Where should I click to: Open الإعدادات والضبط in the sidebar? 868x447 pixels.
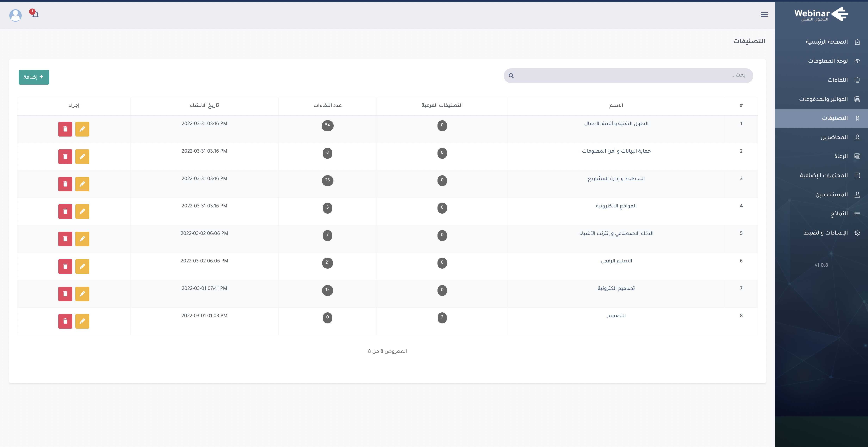(x=821, y=233)
